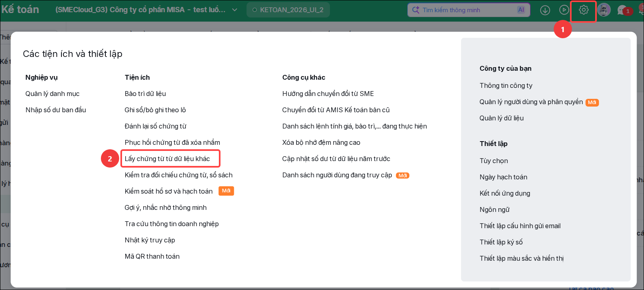Open Kiểm soát hồ sơ và hạch toán
The image size is (644, 290).
[168, 191]
